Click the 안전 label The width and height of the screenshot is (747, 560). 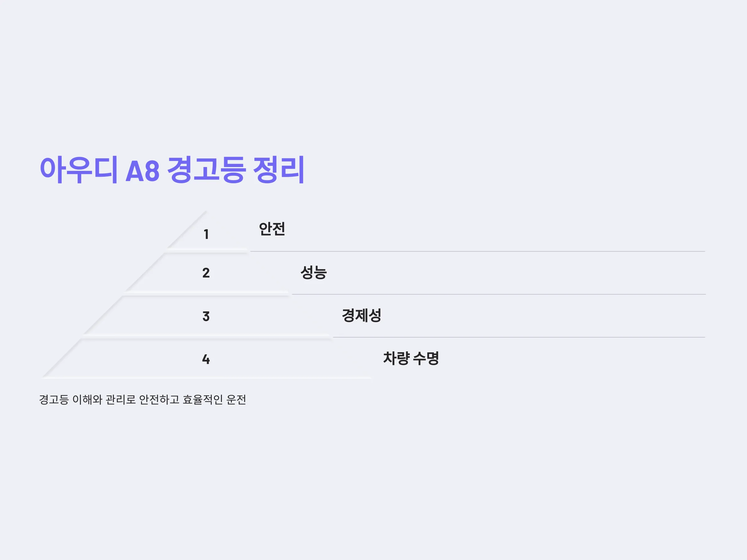(x=272, y=229)
